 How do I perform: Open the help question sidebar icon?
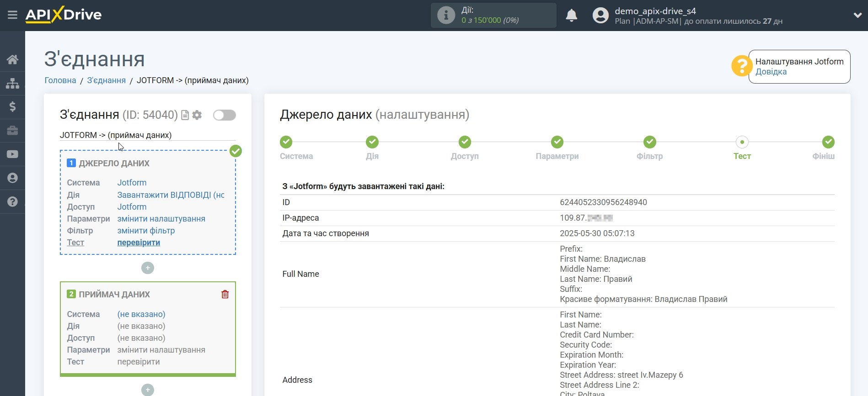click(12, 202)
